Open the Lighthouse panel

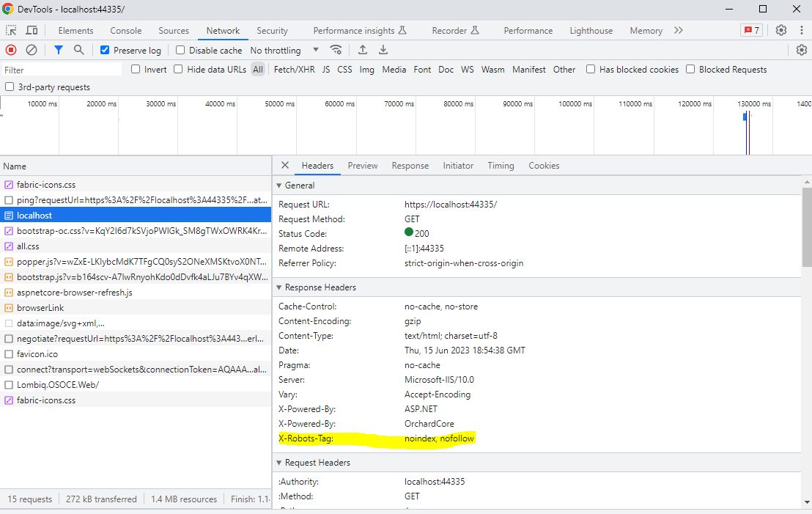pos(591,31)
